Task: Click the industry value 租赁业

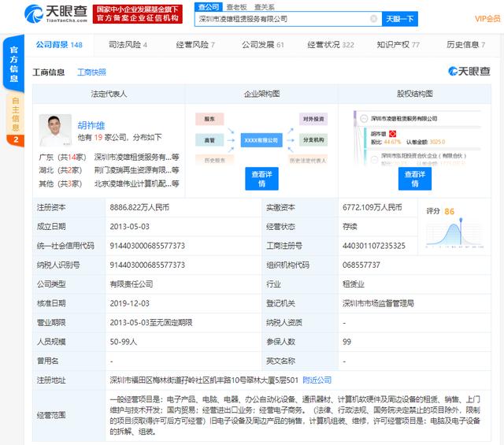Action: tap(354, 284)
